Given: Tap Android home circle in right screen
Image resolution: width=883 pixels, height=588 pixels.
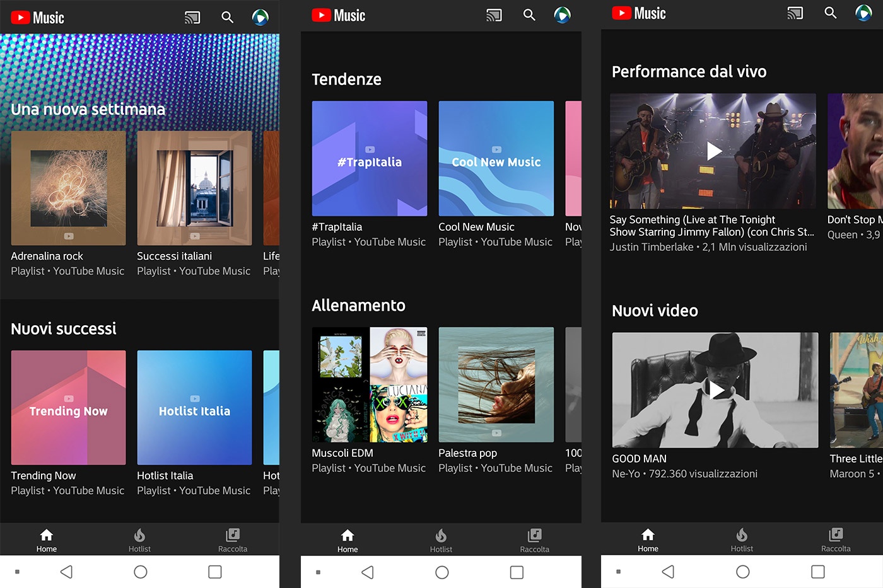Looking at the screenshot, I should (x=743, y=572).
